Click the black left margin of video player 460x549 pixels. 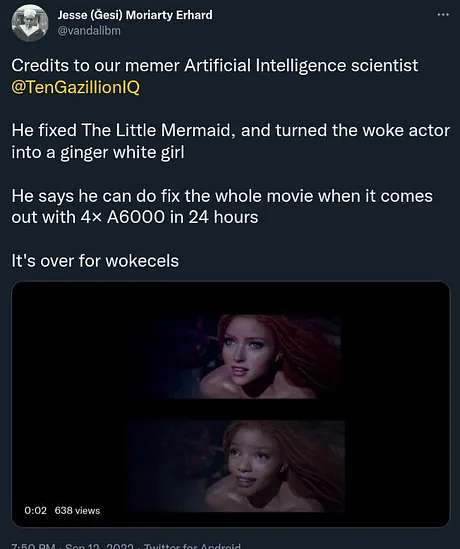[x=70, y=403]
